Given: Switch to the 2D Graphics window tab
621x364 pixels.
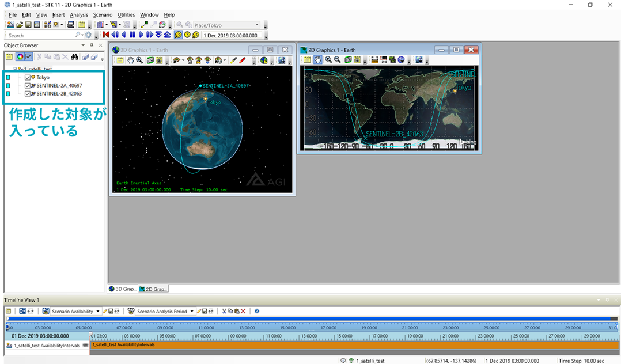Looking at the screenshot, I should tap(154, 289).
